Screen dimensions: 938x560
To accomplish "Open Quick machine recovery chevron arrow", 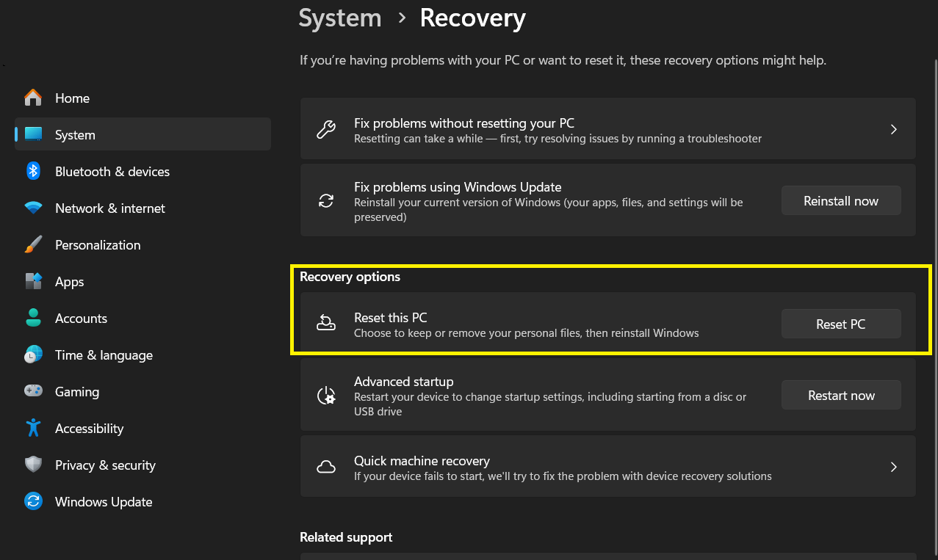I will click(894, 467).
